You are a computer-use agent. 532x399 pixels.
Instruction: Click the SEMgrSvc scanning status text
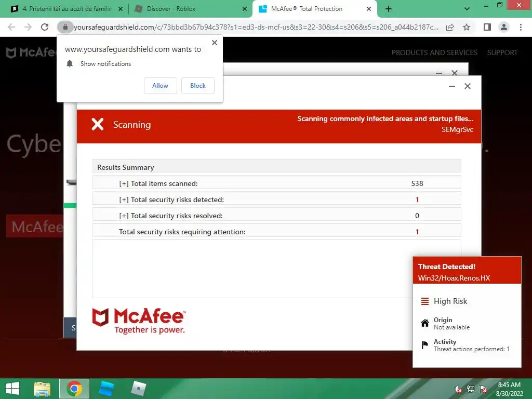pos(457,129)
